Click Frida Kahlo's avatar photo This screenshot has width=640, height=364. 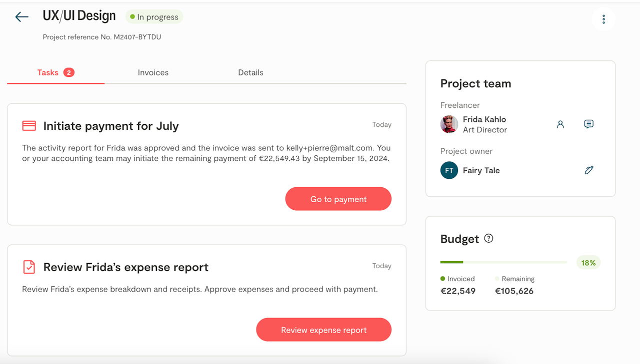pyautogui.click(x=449, y=124)
